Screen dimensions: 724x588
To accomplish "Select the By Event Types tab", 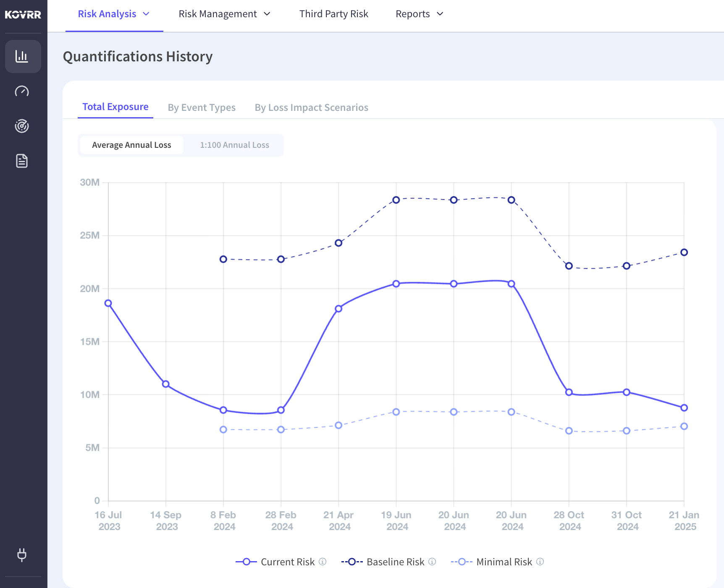I will [202, 108].
